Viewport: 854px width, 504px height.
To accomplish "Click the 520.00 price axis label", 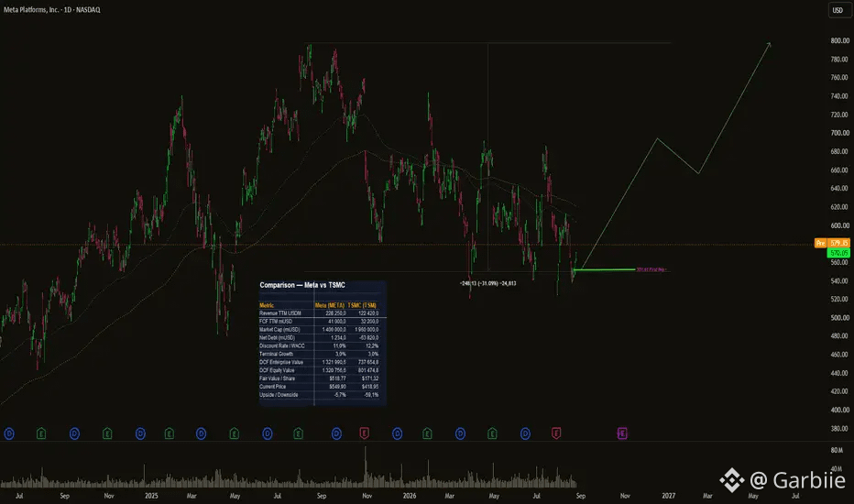I will [x=840, y=299].
